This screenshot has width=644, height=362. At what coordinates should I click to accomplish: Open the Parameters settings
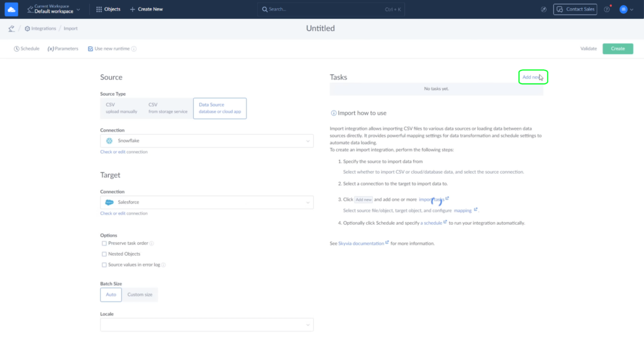(63, 48)
